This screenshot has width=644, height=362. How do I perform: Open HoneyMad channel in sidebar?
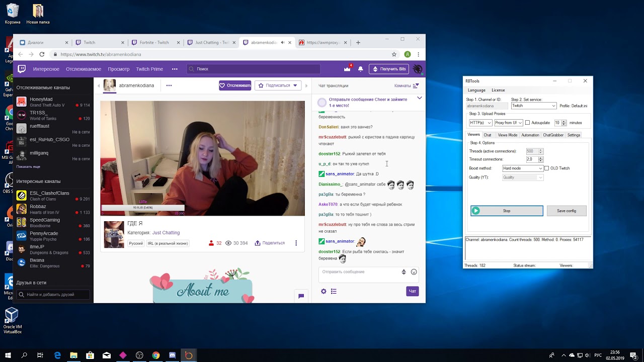click(x=53, y=102)
